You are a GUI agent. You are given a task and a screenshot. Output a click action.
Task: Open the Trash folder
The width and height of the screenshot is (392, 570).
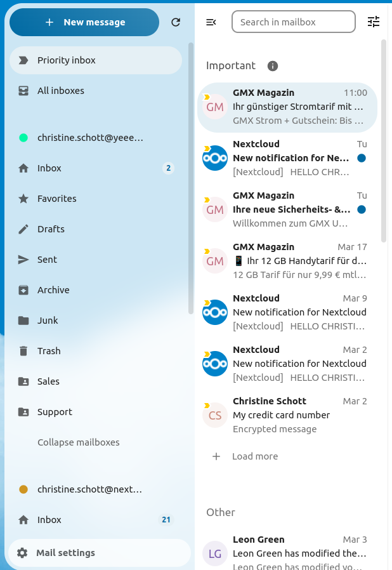pyautogui.click(x=49, y=351)
